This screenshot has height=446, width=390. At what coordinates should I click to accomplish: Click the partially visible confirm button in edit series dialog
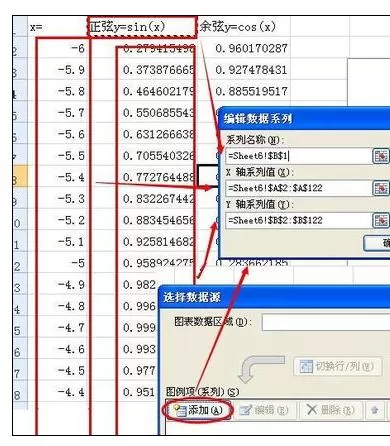pyautogui.click(x=377, y=243)
